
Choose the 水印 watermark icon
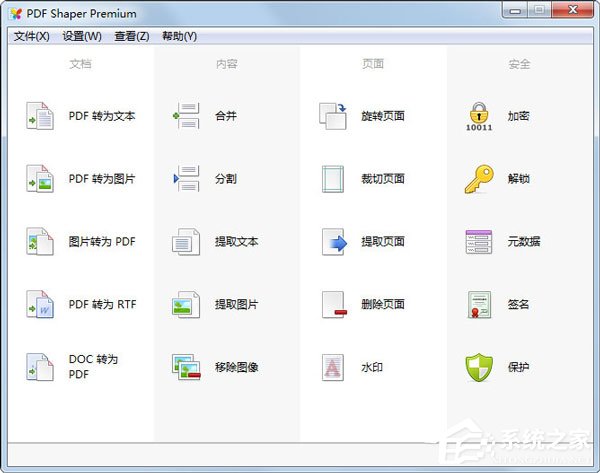(333, 367)
